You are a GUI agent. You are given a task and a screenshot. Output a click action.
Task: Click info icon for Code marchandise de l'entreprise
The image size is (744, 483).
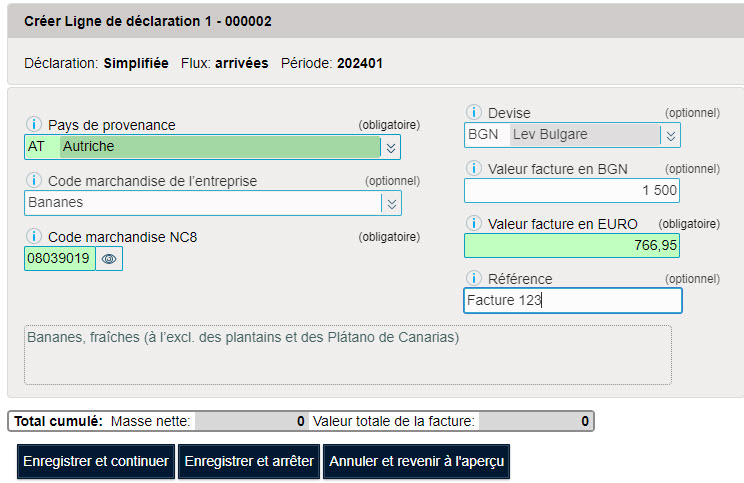coord(33,180)
